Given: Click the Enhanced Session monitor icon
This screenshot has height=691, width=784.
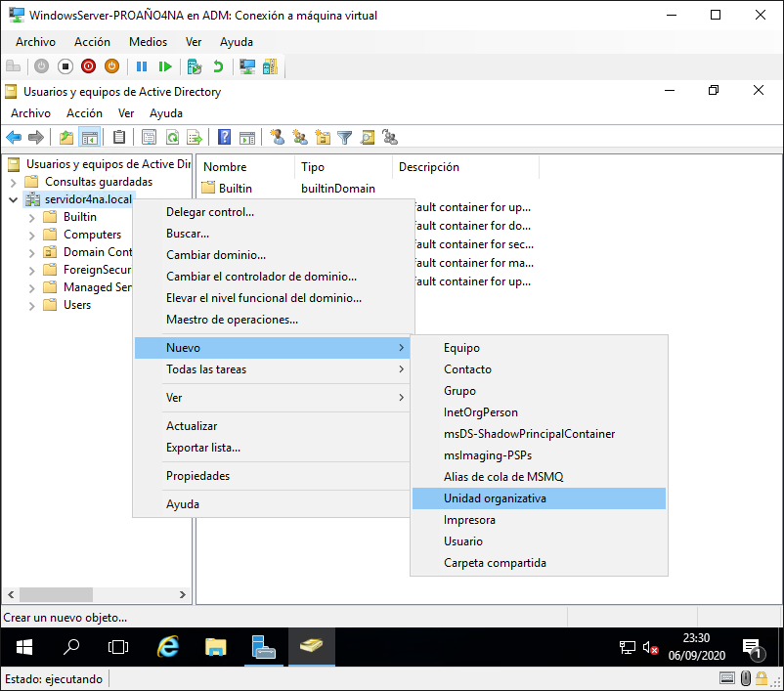Looking at the screenshot, I should pos(247,66).
